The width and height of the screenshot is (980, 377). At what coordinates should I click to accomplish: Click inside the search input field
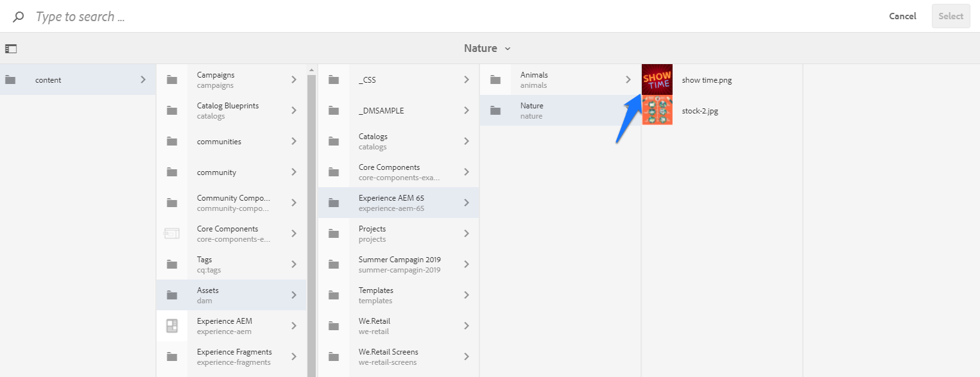click(128, 16)
